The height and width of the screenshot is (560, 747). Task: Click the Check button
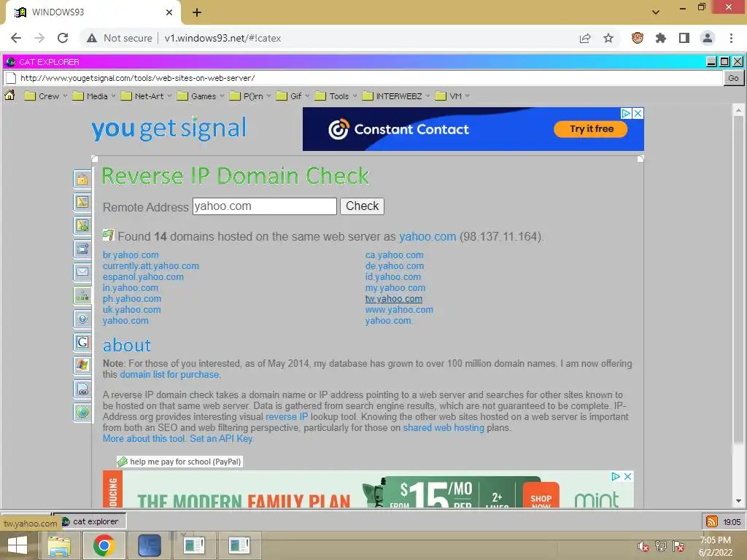click(362, 206)
